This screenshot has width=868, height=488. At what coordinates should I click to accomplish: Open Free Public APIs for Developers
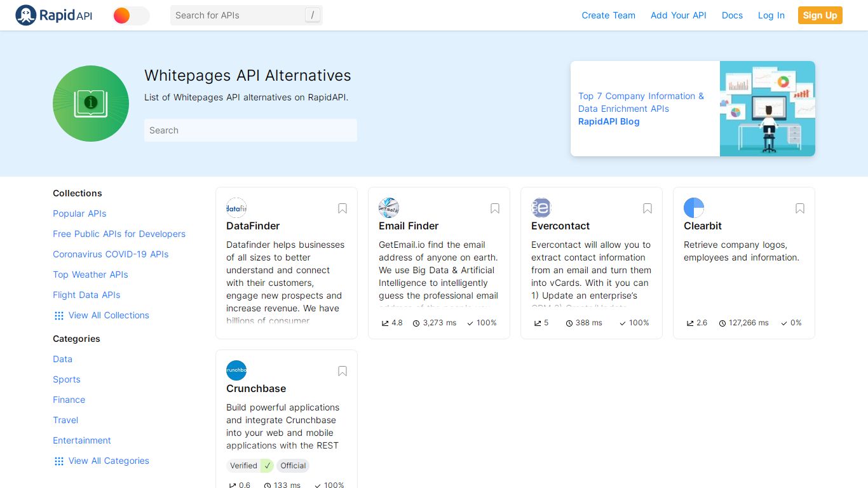[x=119, y=234]
